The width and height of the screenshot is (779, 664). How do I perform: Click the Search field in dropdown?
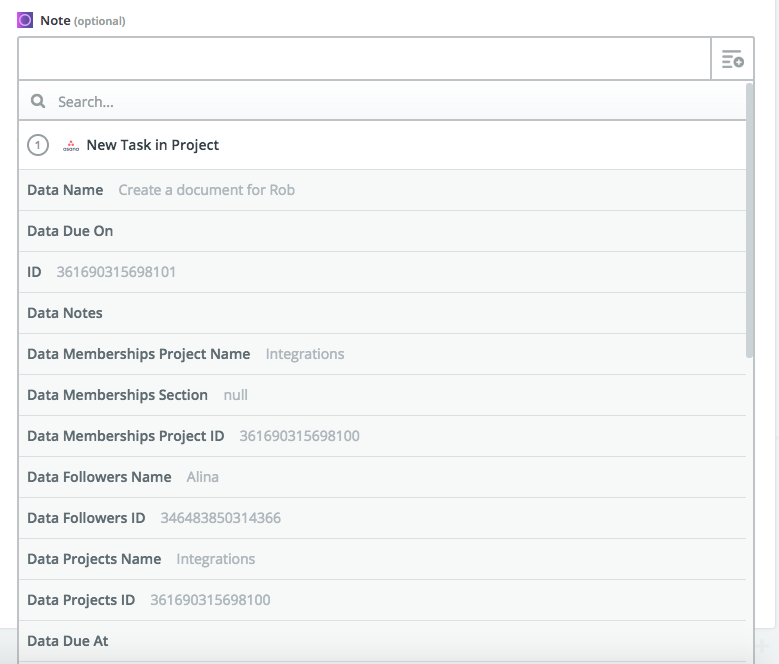[383, 101]
